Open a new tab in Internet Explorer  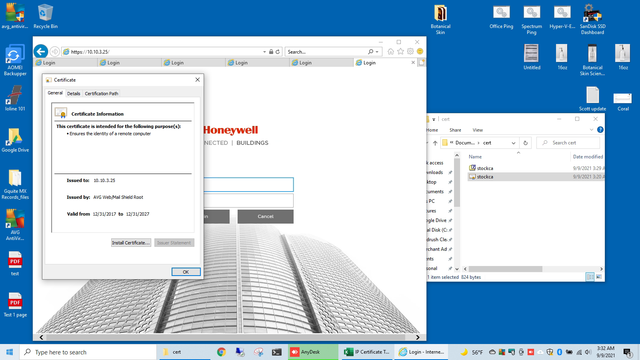coord(422,62)
